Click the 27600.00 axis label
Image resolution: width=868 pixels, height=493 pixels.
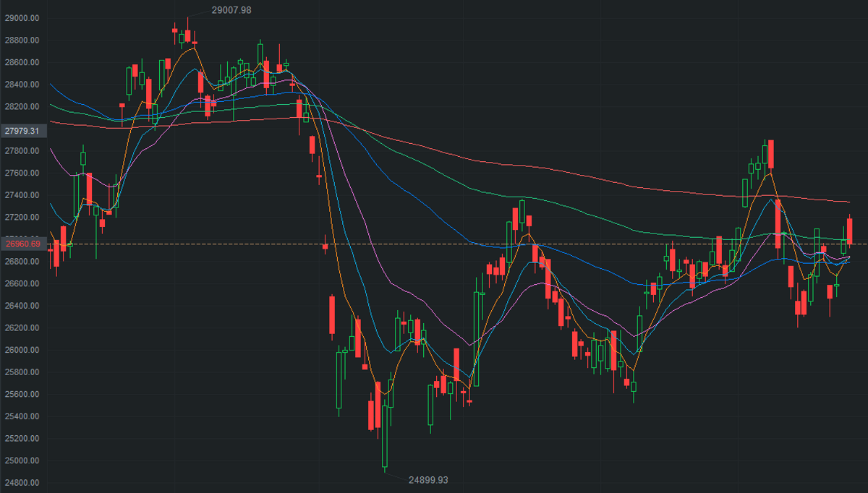tap(22, 173)
